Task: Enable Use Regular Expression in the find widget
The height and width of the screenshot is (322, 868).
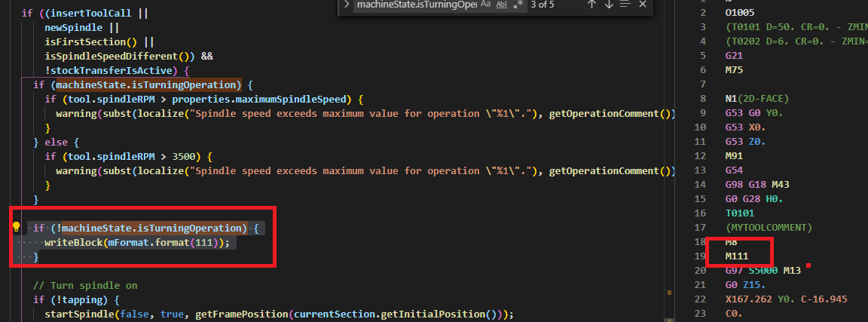Action: pos(518,5)
